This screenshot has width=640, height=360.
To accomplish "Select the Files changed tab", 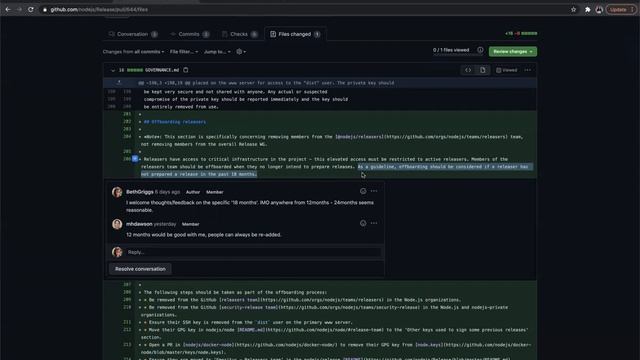I will tap(295, 34).
